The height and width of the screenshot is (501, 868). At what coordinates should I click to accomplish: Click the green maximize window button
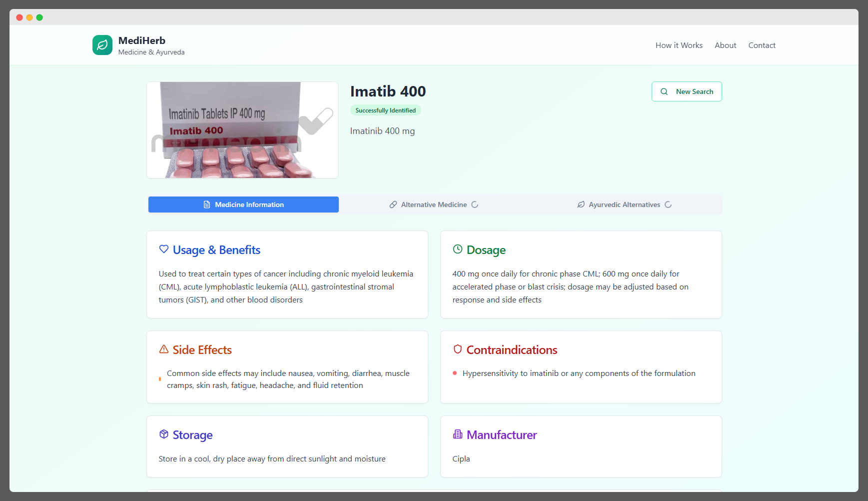point(39,17)
